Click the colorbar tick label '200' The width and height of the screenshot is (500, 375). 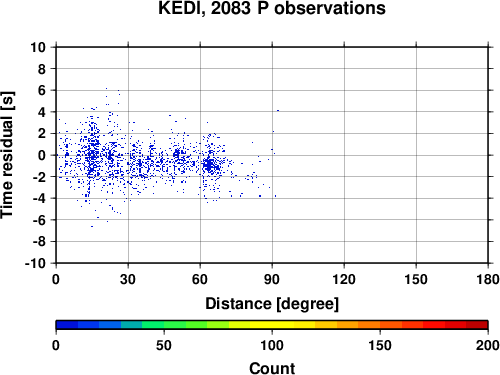(488, 345)
